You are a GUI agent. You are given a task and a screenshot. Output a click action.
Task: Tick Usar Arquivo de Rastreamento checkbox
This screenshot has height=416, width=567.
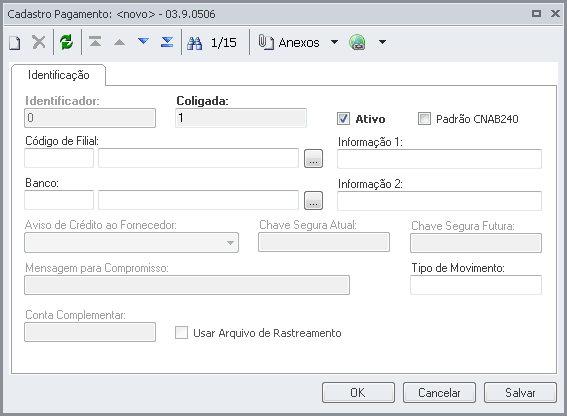(x=181, y=333)
